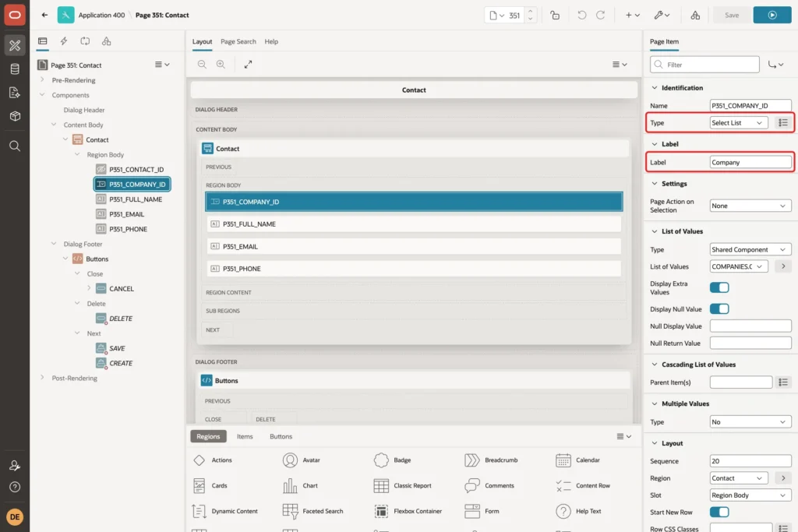Image resolution: width=798 pixels, height=532 pixels.
Task: Open the COMPANIES list of values dropdown
Action: (739, 266)
